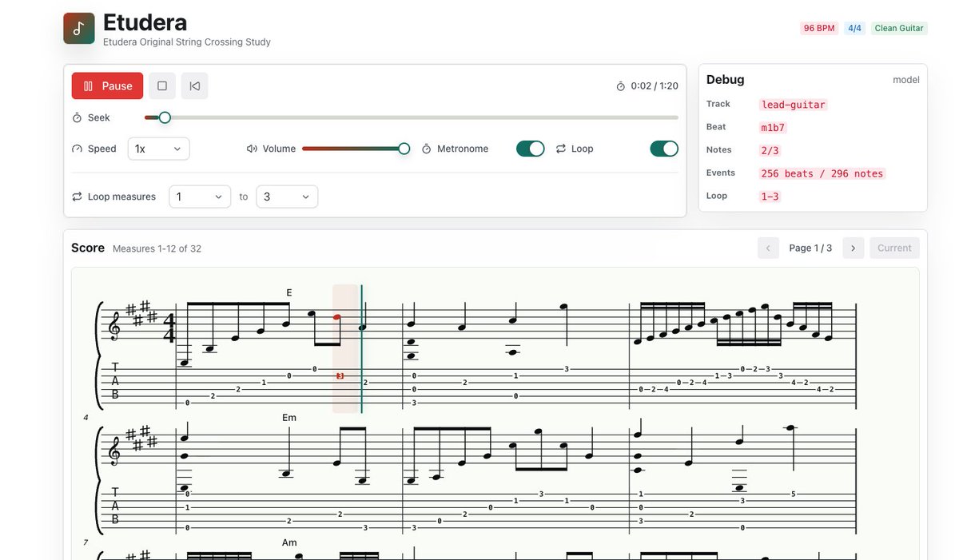The image size is (959, 560).
Task: Click the E chord symbol above measure 1
Action: pos(289,293)
